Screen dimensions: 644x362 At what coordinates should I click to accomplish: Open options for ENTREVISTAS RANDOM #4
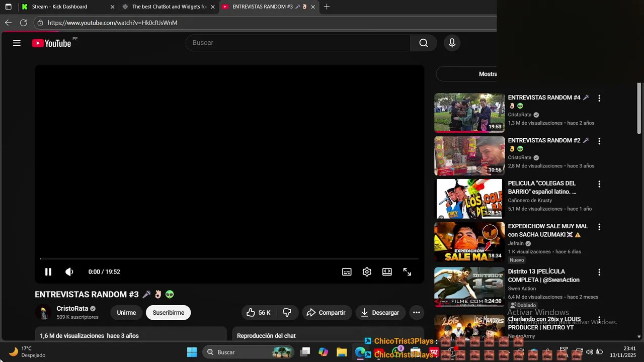point(599,98)
